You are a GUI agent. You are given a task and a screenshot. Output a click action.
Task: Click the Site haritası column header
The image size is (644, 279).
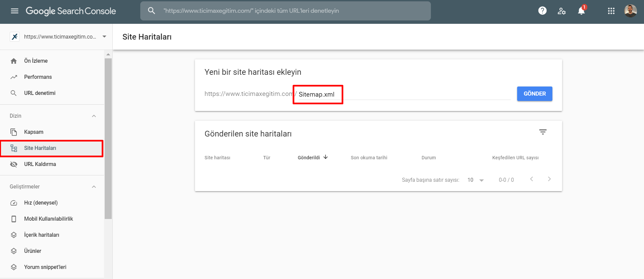click(x=217, y=158)
